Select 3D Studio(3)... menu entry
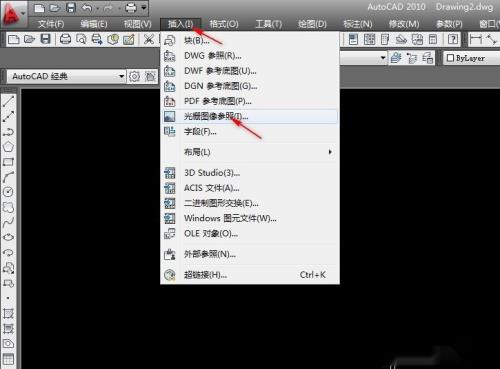This screenshot has width=500, height=369. [250, 173]
